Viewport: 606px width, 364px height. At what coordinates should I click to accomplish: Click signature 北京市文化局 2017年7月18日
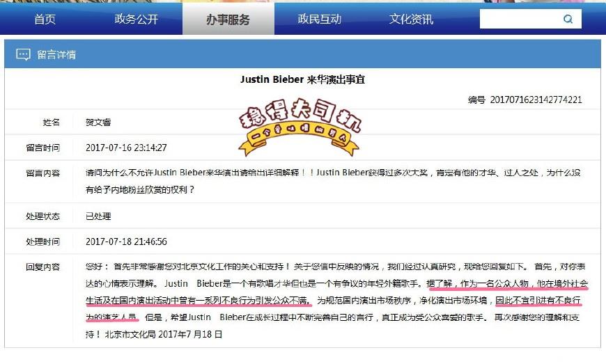pos(164,334)
